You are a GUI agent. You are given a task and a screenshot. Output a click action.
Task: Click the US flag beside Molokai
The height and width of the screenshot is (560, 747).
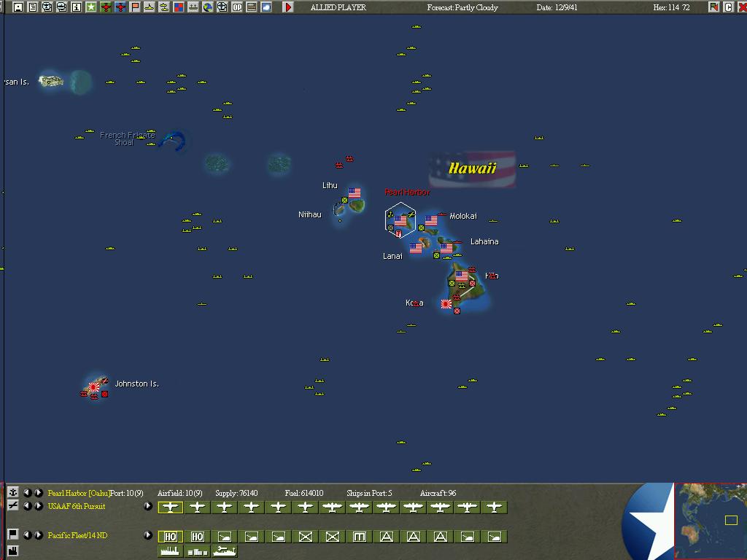[431, 220]
